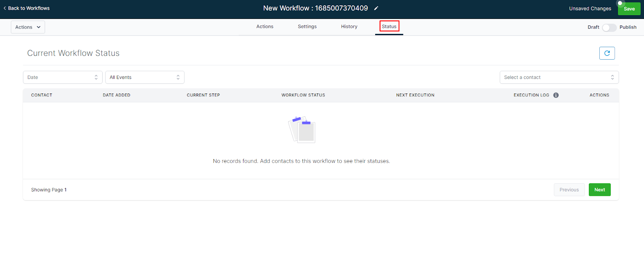The image size is (644, 272).
Task: Refresh the current workflow status
Action: [x=607, y=53]
